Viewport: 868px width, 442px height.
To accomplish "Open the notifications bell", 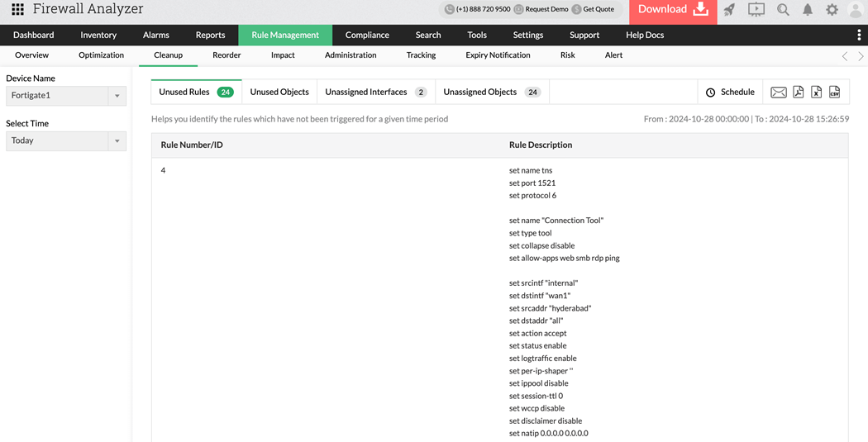I will [808, 10].
